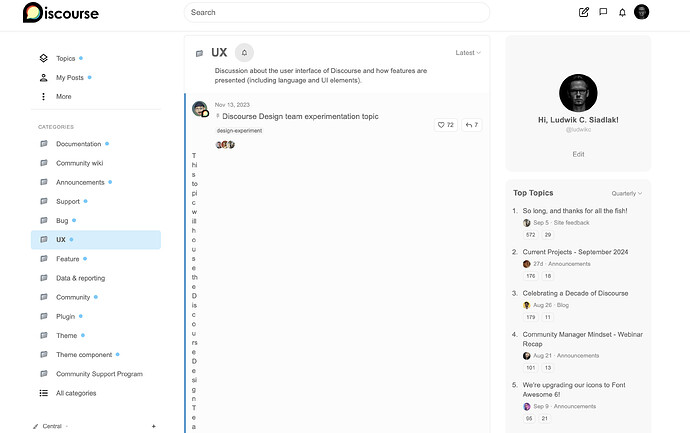This screenshot has width=690, height=433.
Task: Click the reply button showing 7
Action: (471, 125)
